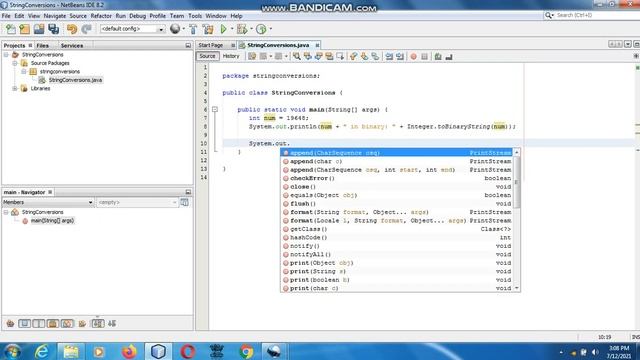Toggle Rectangular Selection icon
The width and height of the screenshot is (640, 360).
click(340, 56)
